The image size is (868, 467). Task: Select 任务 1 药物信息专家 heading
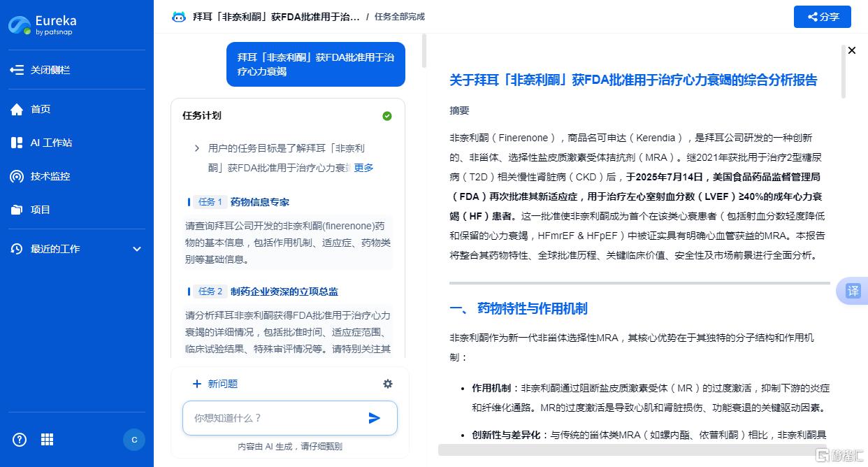[238, 202]
